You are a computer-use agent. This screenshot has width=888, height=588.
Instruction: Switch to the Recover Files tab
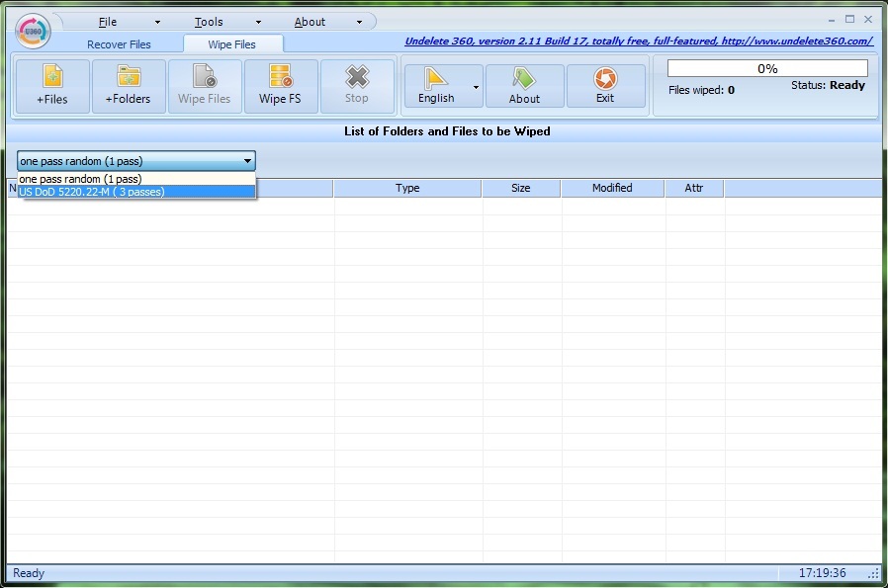(x=119, y=44)
